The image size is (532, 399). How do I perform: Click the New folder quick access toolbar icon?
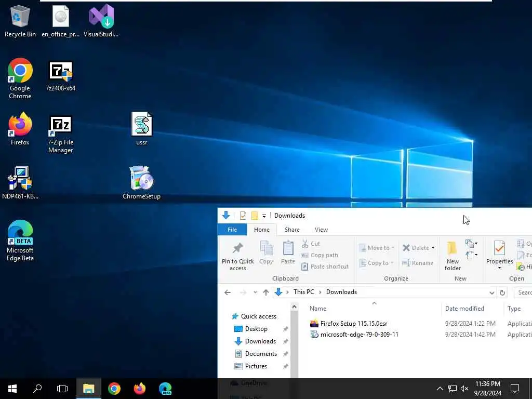tap(255, 216)
